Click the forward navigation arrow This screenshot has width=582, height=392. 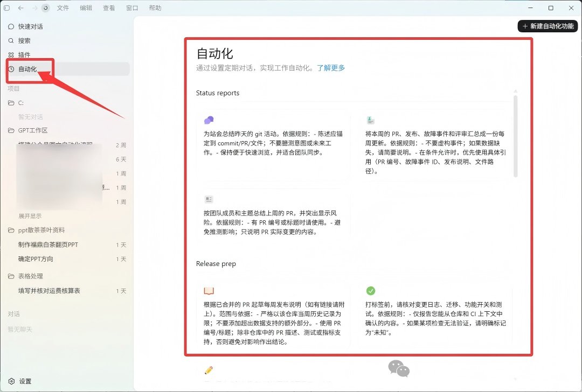(34, 8)
